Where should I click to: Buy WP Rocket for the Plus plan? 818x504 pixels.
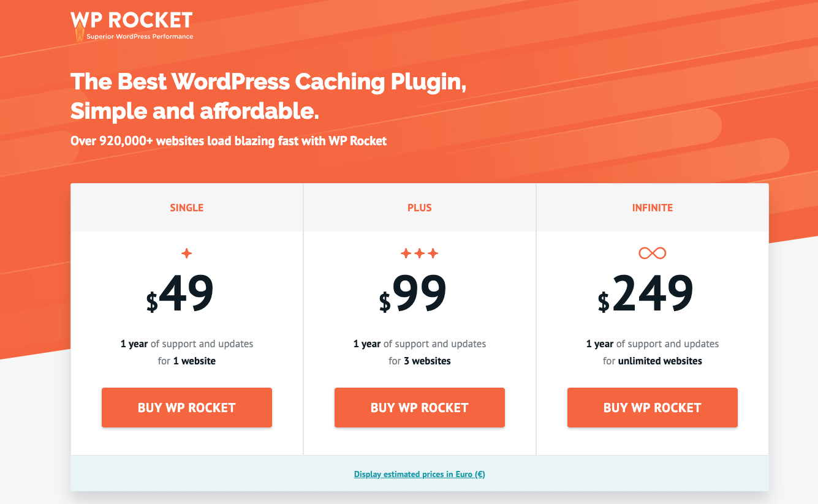tap(419, 407)
